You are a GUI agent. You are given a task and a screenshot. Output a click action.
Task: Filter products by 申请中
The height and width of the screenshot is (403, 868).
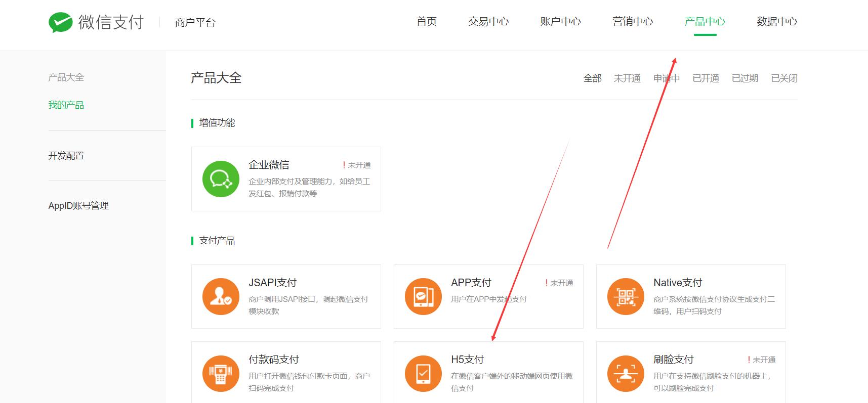pyautogui.click(x=667, y=78)
